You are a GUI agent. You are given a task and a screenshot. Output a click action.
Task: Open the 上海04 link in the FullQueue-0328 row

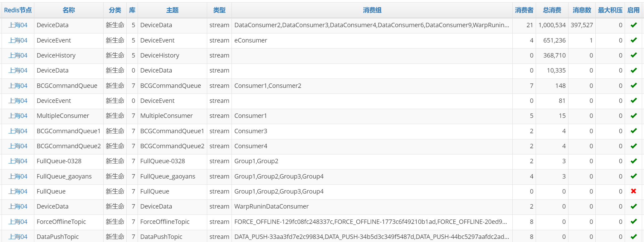click(18, 161)
